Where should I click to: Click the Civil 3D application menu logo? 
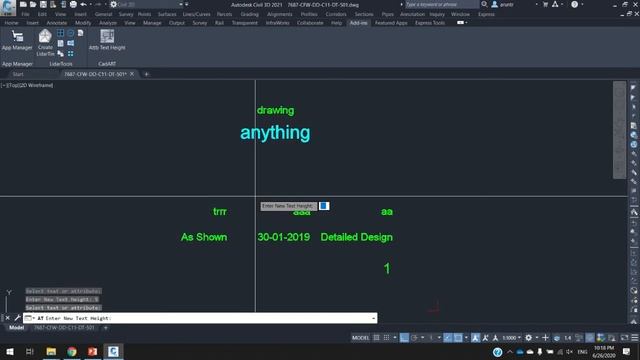tap(8, 7)
